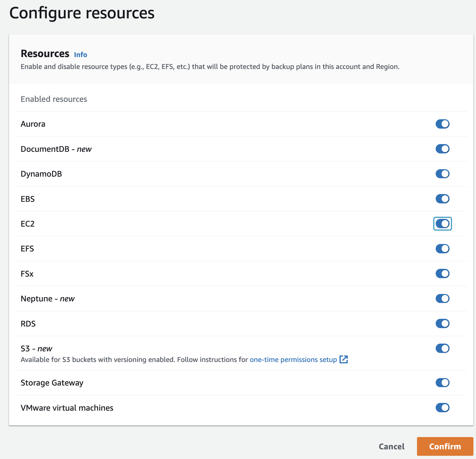The width and height of the screenshot is (476, 459).
Task: Disable the RDS resource toggle
Action: click(442, 323)
